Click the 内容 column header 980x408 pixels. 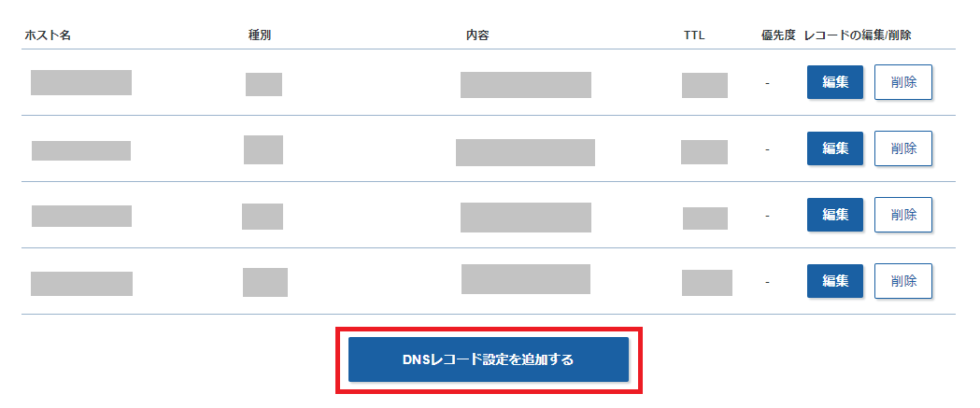tap(477, 35)
